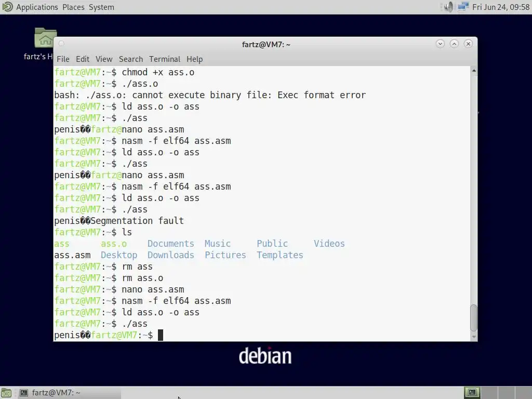532x399 pixels.
Task: Click the 'Music' directory name
Action: point(218,244)
